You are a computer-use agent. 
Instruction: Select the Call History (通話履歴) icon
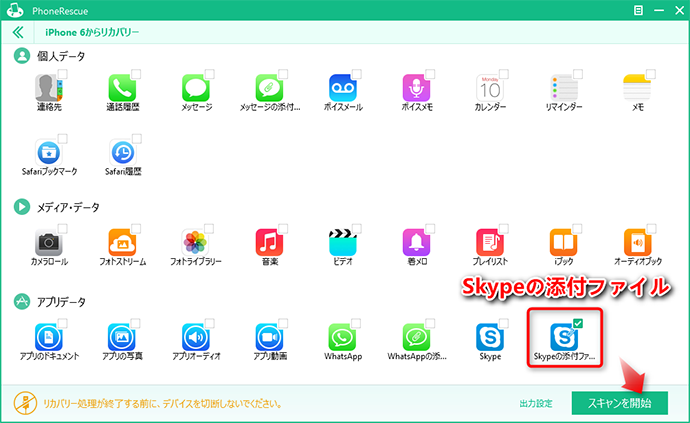point(122,88)
